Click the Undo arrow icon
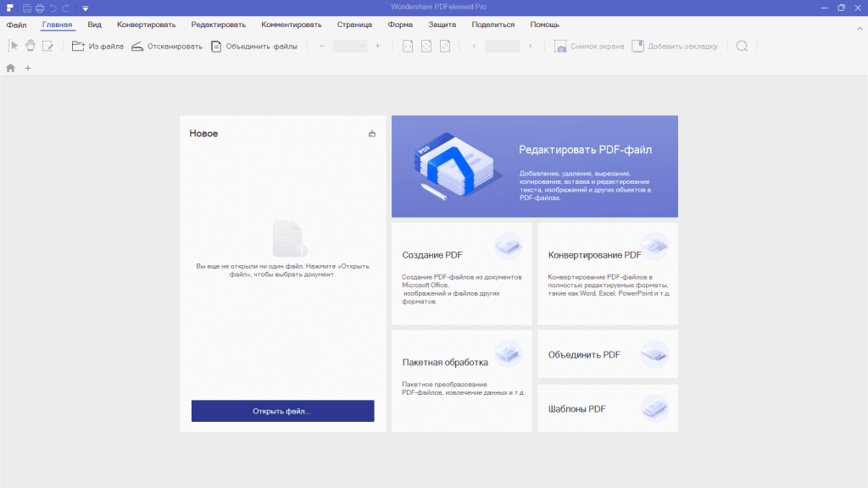This screenshot has height=488, width=868. (53, 8)
